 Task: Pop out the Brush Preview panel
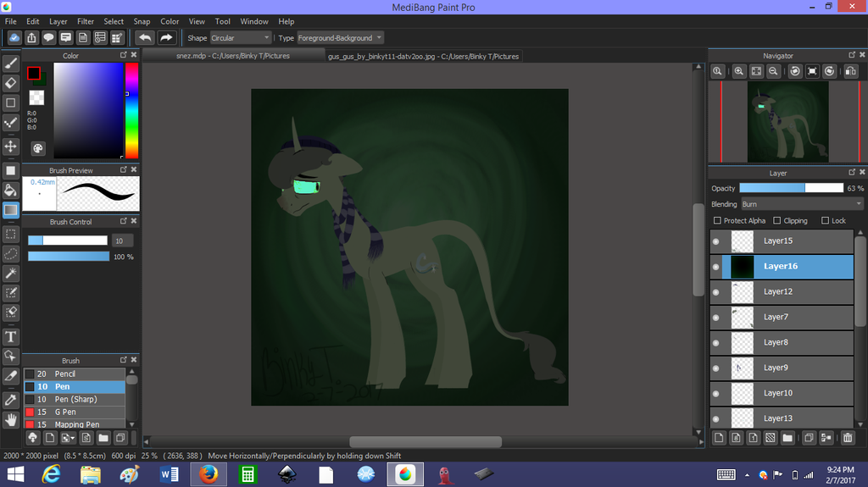click(x=124, y=169)
